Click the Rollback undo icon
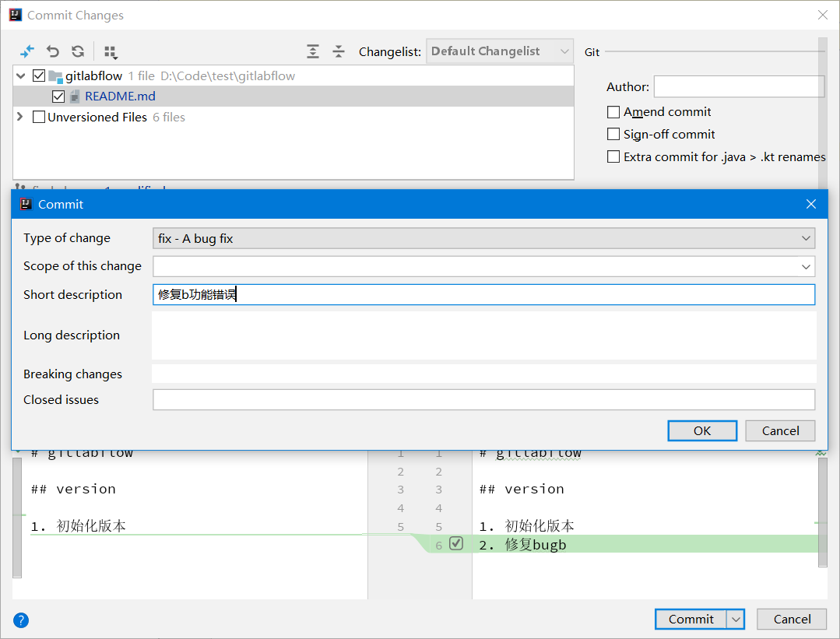 coord(52,51)
